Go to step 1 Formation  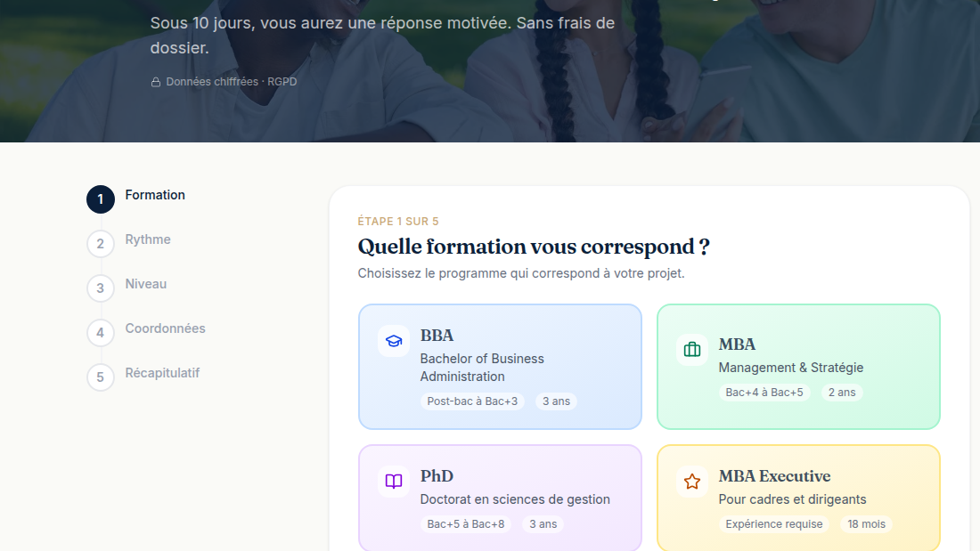136,199
